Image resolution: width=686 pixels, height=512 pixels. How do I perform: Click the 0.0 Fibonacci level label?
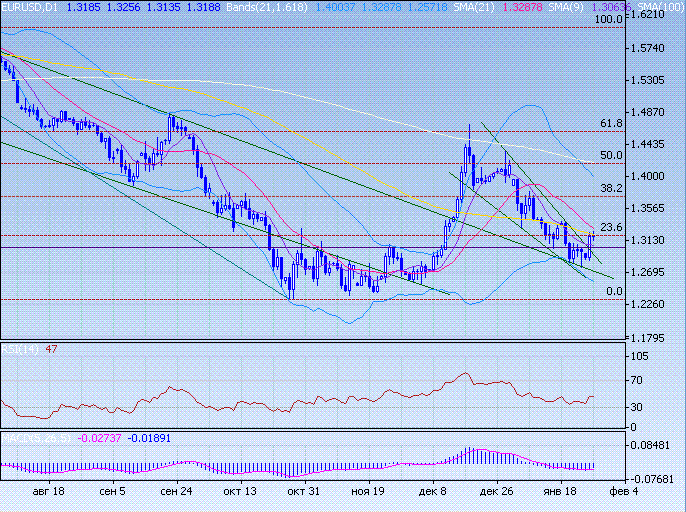pos(614,292)
